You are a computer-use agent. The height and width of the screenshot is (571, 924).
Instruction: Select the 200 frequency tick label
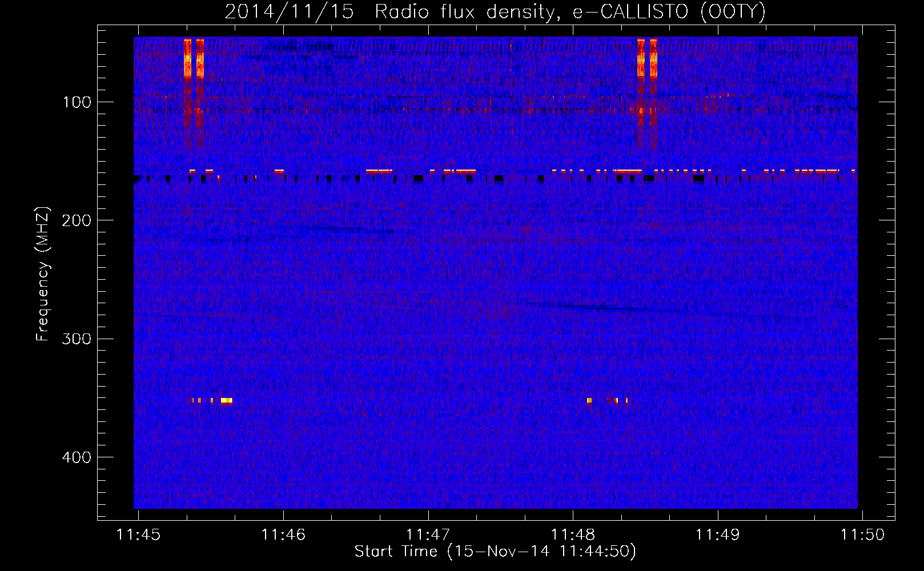point(77,220)
